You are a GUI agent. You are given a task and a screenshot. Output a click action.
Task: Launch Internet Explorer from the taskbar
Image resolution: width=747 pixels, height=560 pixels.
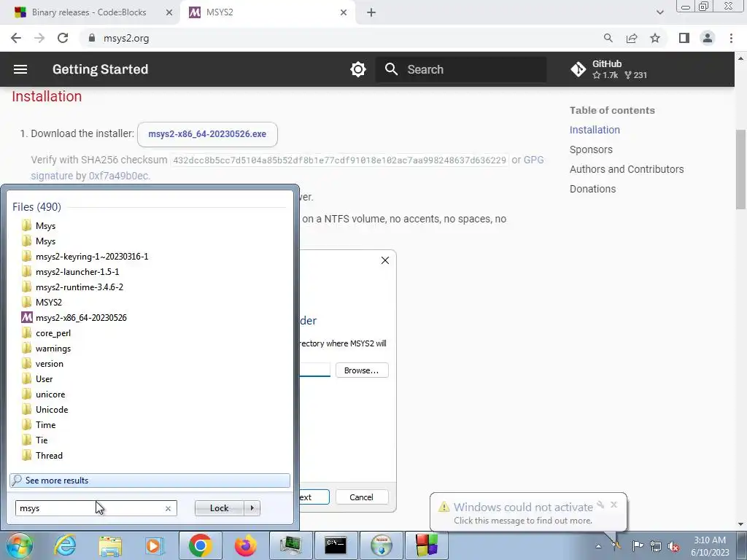[x=65, y=545]
